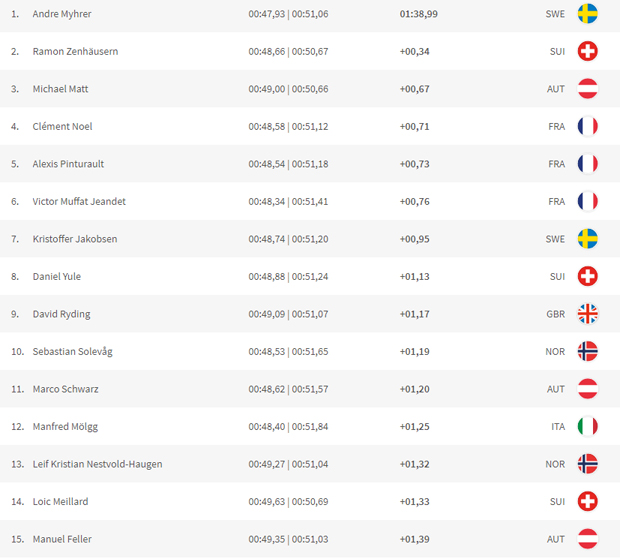
Task: Click Swiss flag icon beside Ramon Zenhäusern
Action: [x=588, y=51]
